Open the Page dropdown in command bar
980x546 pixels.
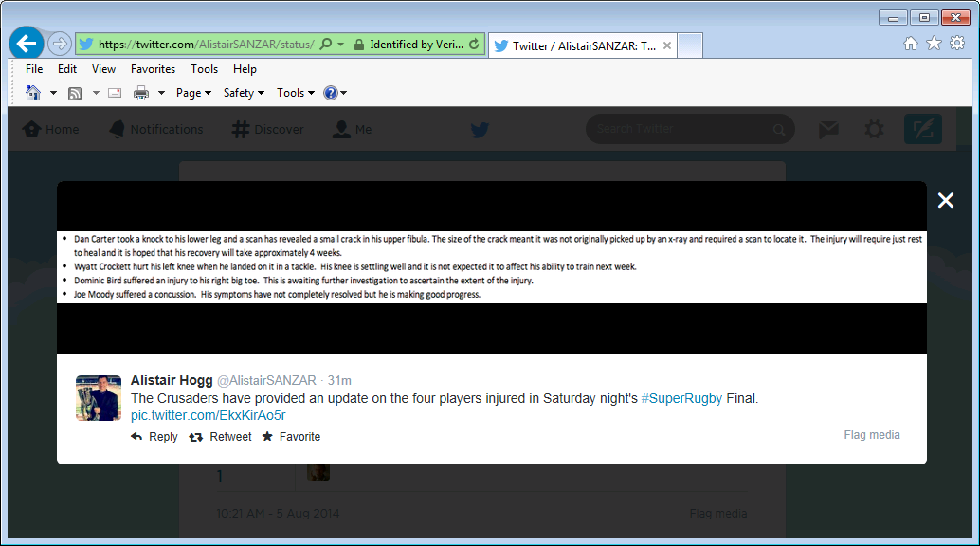point(193,93)
